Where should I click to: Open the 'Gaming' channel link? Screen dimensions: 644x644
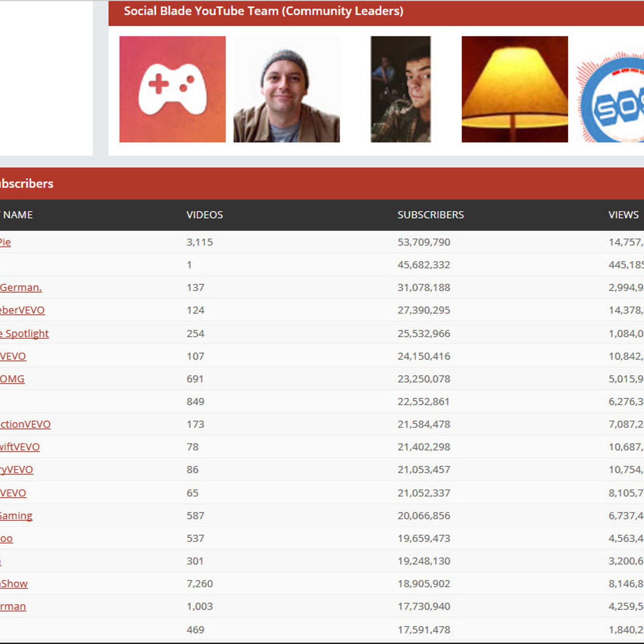click(x=16, y=516)
